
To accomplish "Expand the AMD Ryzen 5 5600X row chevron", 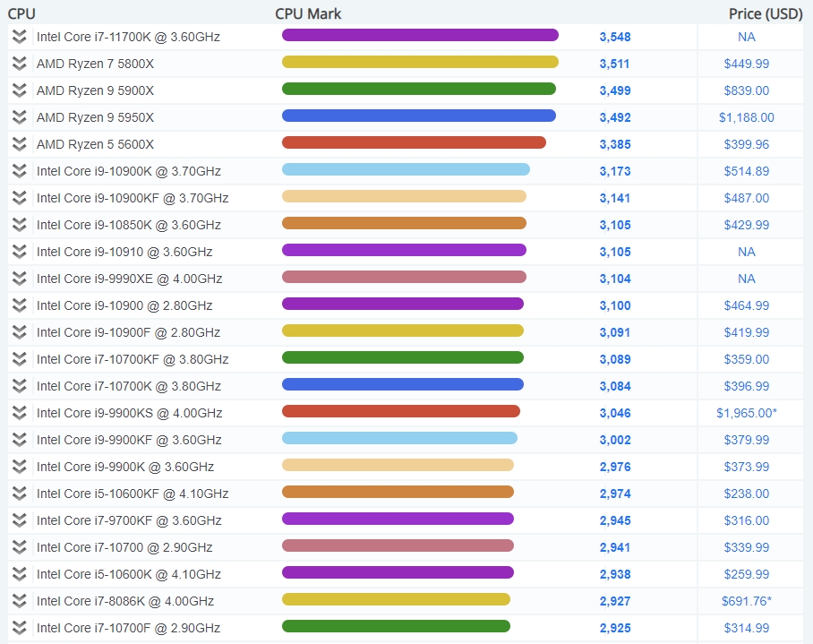I will point(19,144).
